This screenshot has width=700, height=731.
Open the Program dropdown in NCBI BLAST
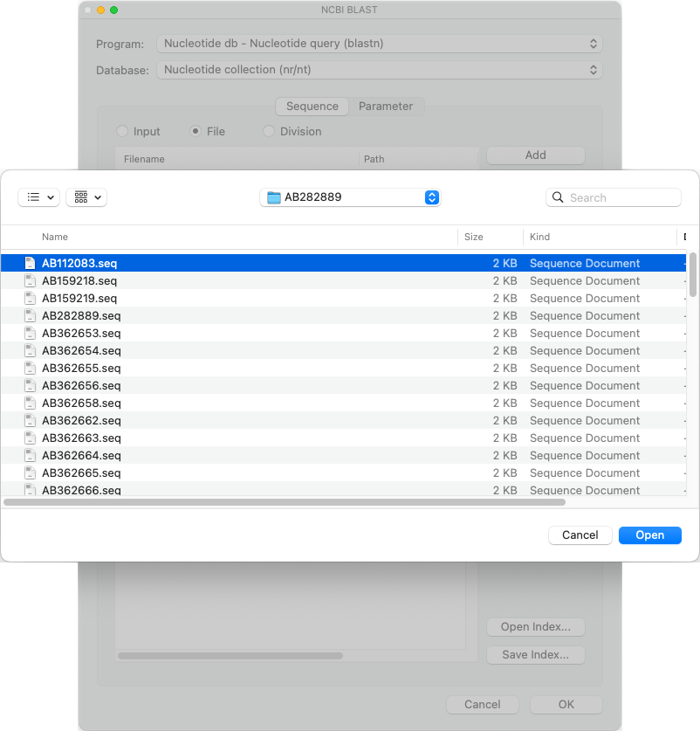coord(380,44)
